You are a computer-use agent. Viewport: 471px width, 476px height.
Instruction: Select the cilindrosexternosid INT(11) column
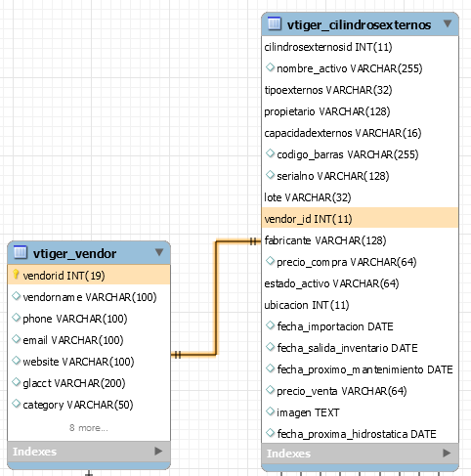coord(360,47)
